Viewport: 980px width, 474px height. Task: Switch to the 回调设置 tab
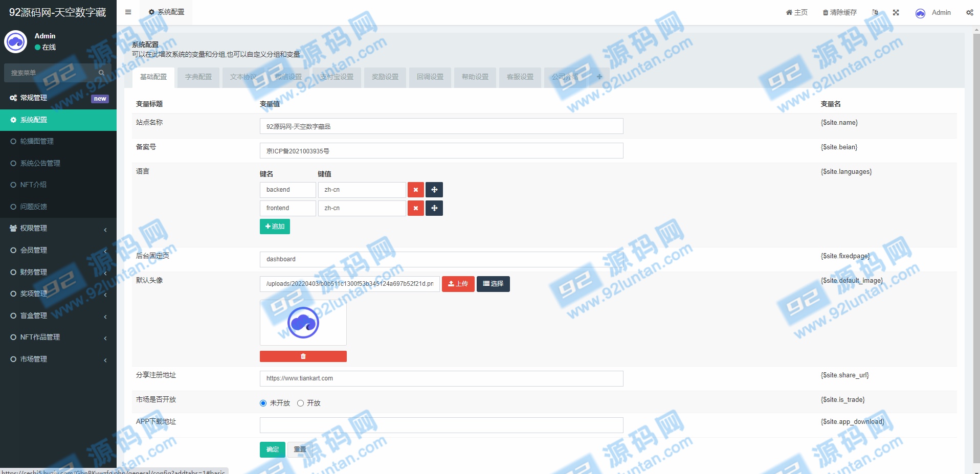tap(430, 77)
